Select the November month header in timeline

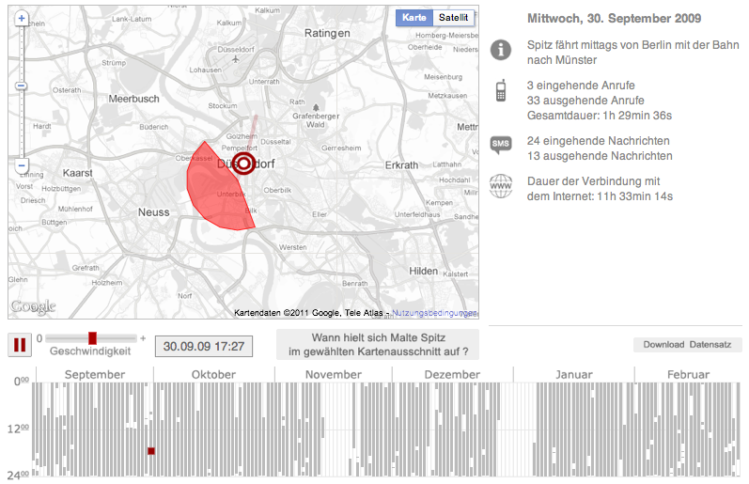(332, 374)
